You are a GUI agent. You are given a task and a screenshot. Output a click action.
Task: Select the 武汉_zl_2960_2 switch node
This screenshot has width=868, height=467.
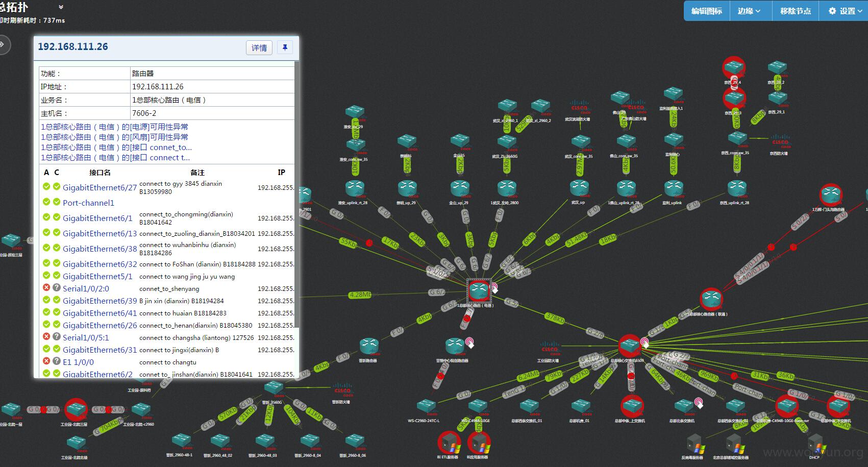pyautogui.click(x=540, y=106)
